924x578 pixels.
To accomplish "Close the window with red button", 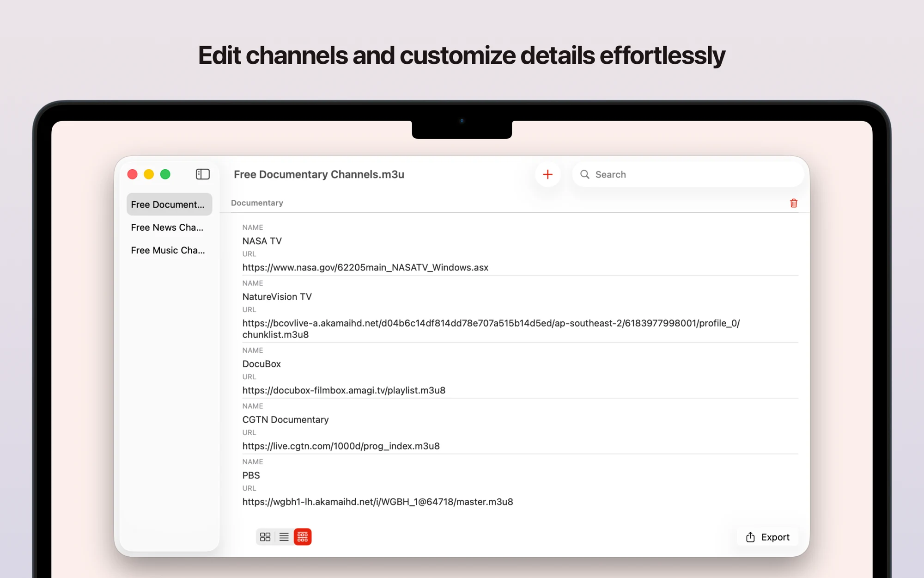I will 133,174.
